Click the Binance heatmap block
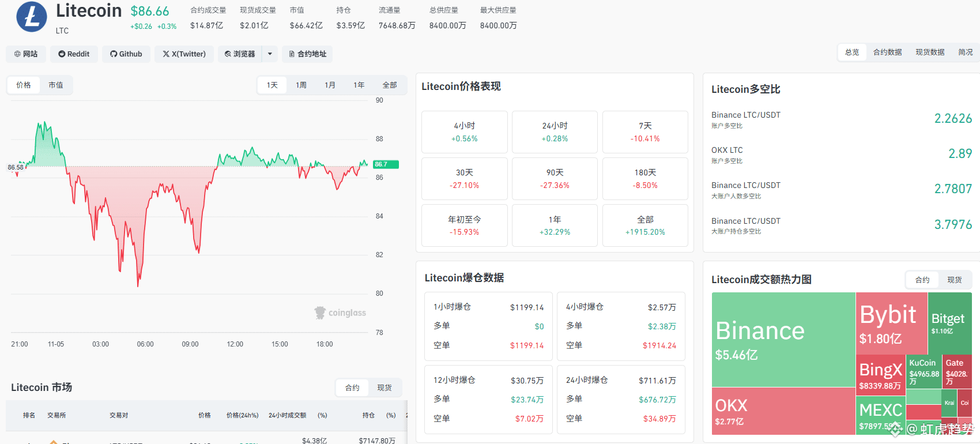 [x=783, y=340]
